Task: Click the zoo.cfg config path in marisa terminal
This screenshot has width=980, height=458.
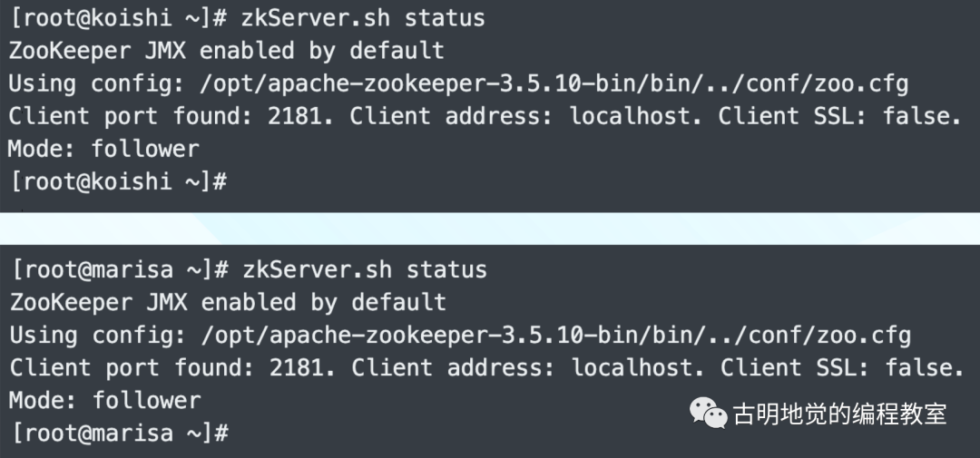Action: click(x=556, y=336)
